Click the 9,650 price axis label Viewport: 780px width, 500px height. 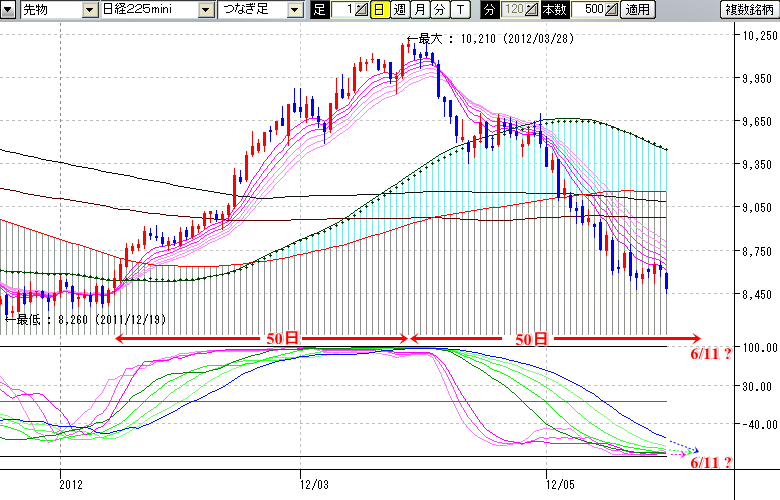point(759,122)
